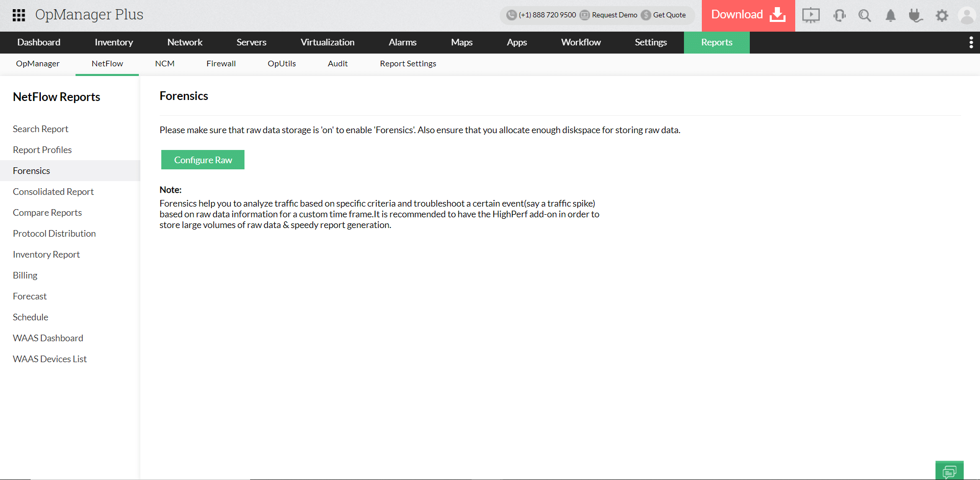Open the live chat icon
980x480 pixels.
949,471
